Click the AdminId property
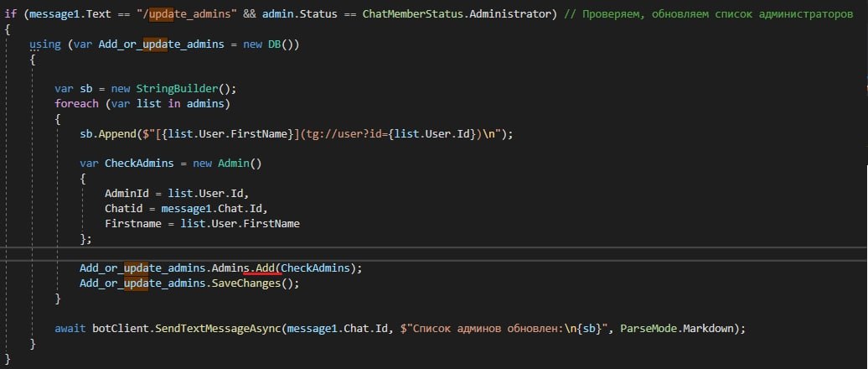 (x=127, y=194)
